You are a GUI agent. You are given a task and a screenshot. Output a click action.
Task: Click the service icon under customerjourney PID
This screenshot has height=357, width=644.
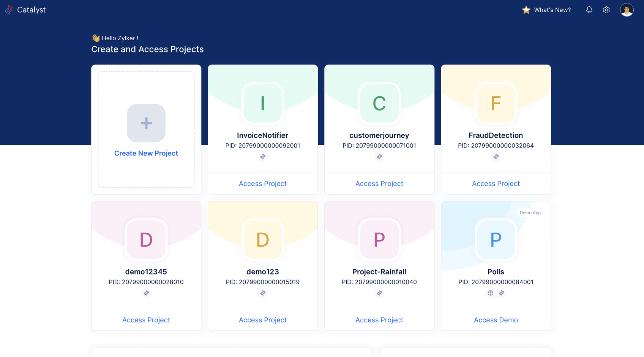click(x=379, y=157)
